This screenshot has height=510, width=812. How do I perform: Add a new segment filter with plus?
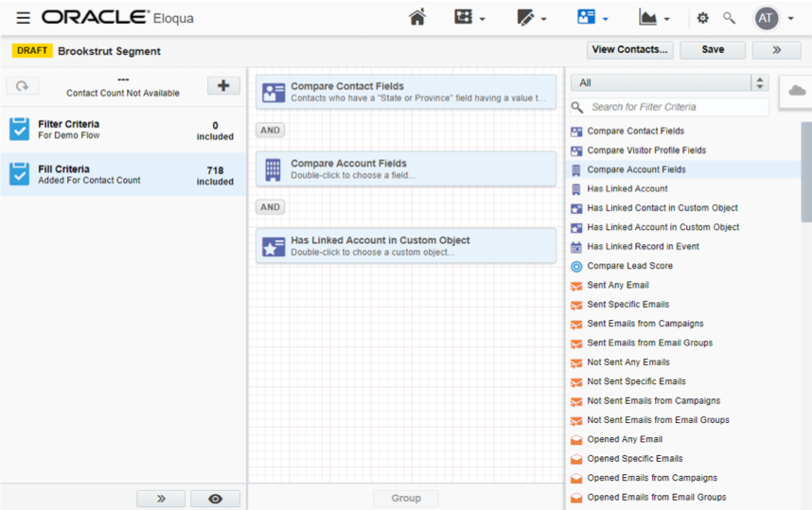(223, 85)
